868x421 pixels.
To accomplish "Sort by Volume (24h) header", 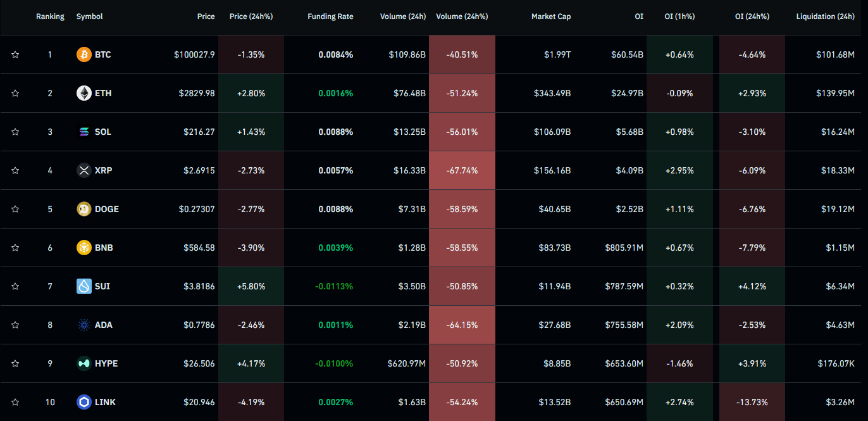I will (403, 16).
